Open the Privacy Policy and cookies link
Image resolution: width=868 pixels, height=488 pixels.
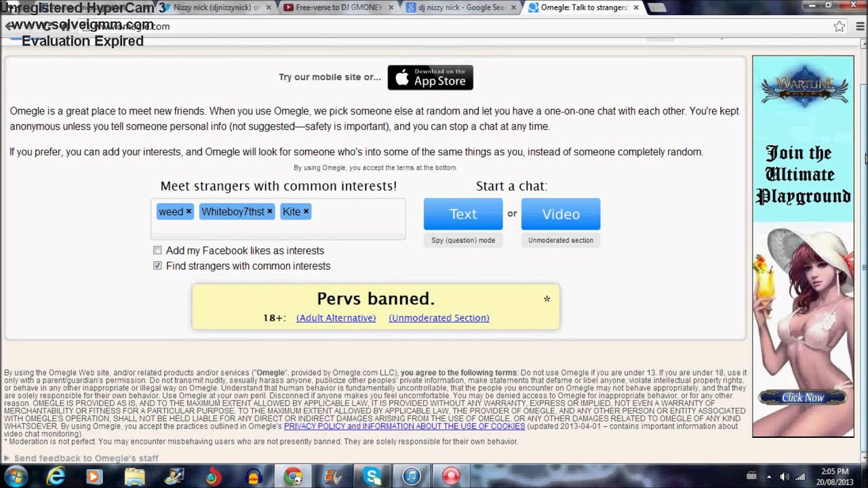pos(404,426)
